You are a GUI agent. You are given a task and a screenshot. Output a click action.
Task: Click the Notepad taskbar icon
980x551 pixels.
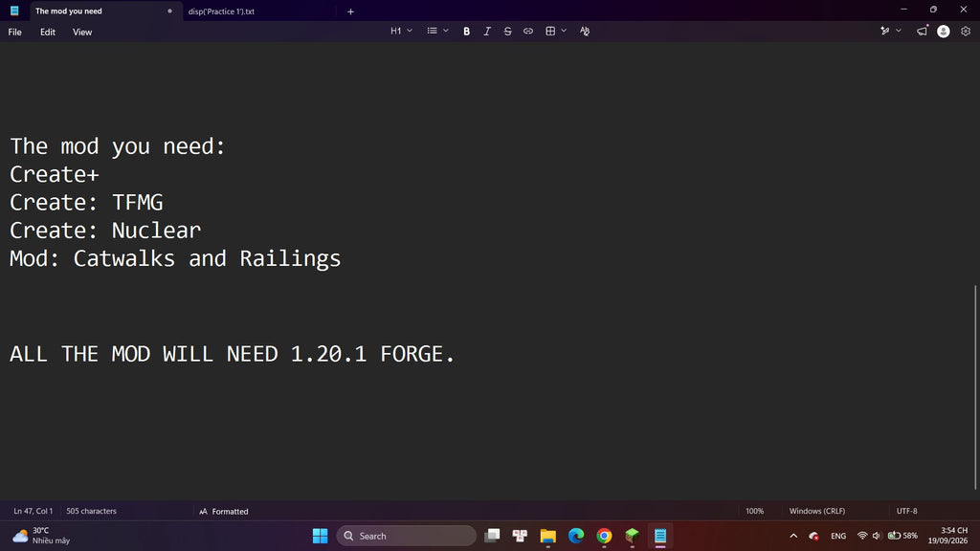pyautogui.click(x=660, y=536)
